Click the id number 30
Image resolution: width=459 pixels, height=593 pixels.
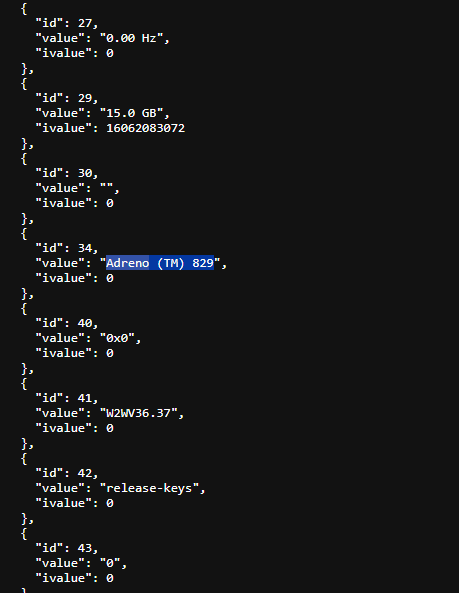click(x=85, y=173)
